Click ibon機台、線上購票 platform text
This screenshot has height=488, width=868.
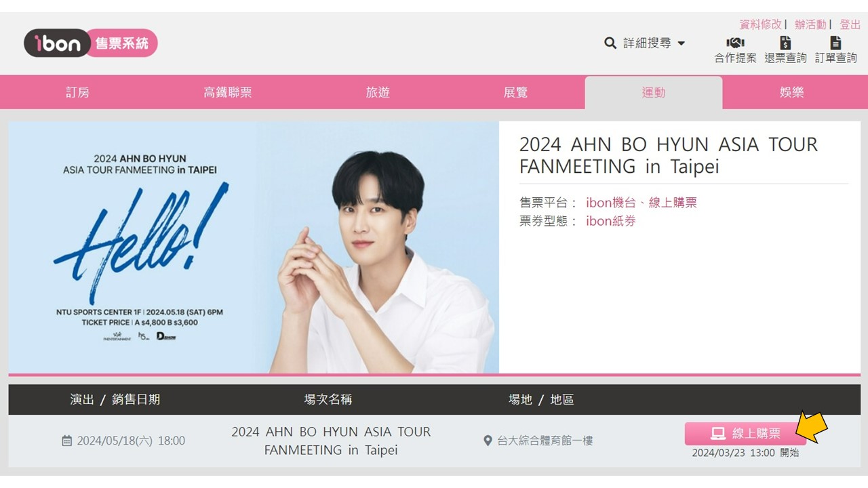(x=641, y=203)
